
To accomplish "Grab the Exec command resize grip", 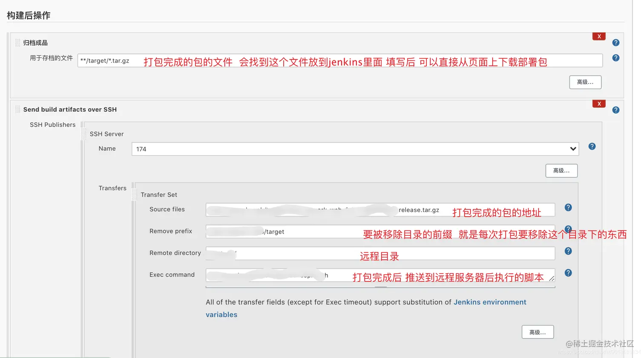I will click(552, 278).
